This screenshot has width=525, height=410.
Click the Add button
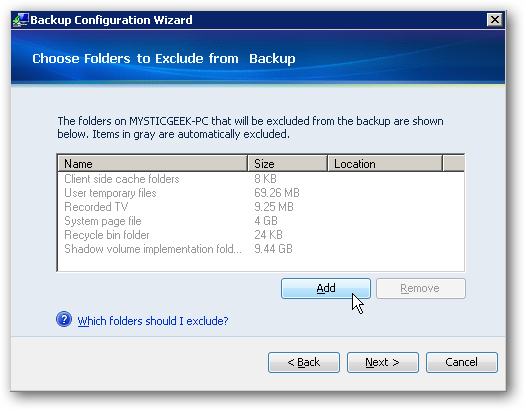[x=326, y=288]
